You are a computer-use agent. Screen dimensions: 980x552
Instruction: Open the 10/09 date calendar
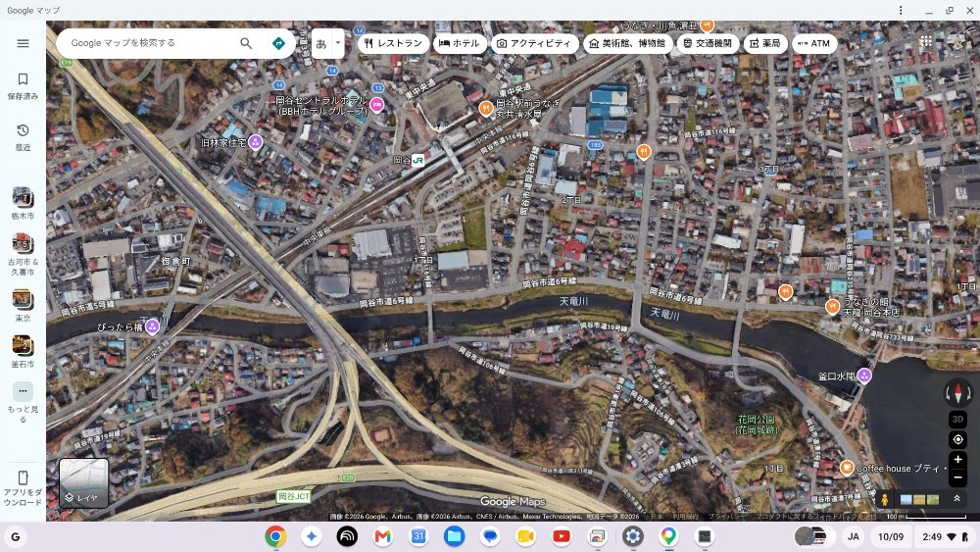[891, 536]
